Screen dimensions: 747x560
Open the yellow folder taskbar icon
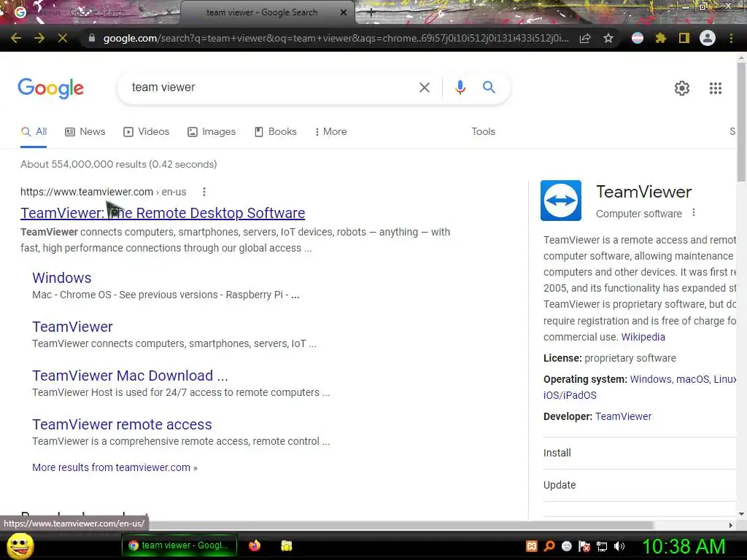click(x=286, y=545)
